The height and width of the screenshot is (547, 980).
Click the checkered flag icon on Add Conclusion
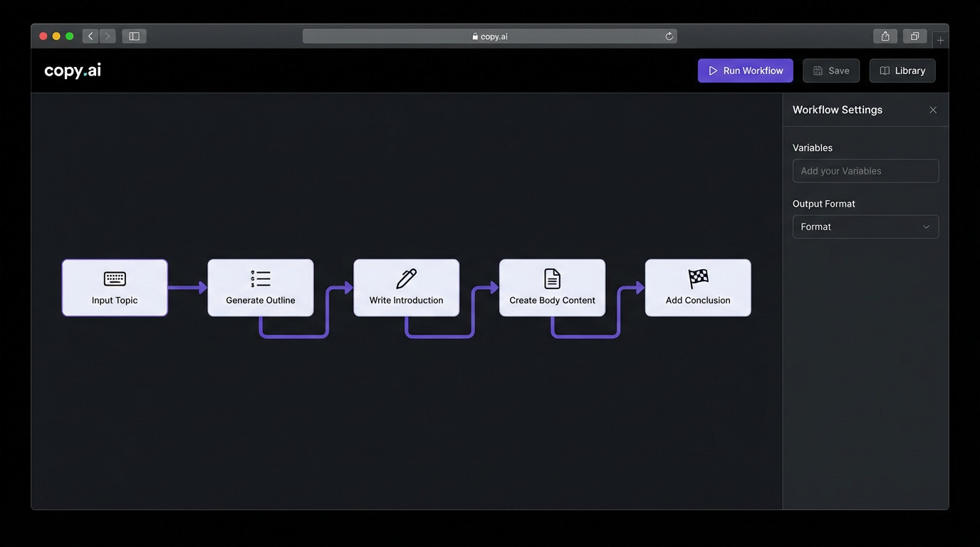[x=697, y=278]
